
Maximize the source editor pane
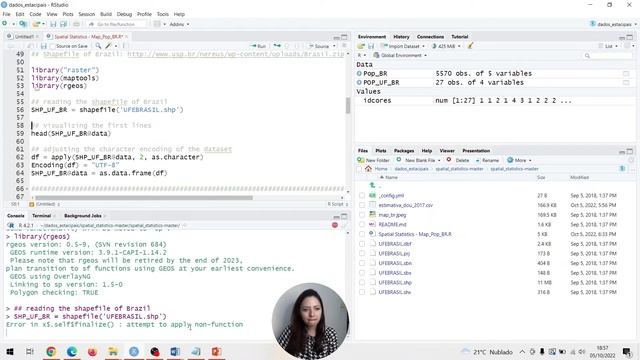(344, 37)
